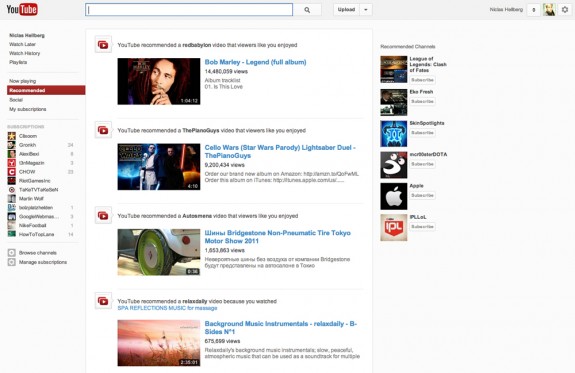Open Bridgestone Non-Pneumatic Tire video title
Screen dimensions: 575x373
coord(278,237)
